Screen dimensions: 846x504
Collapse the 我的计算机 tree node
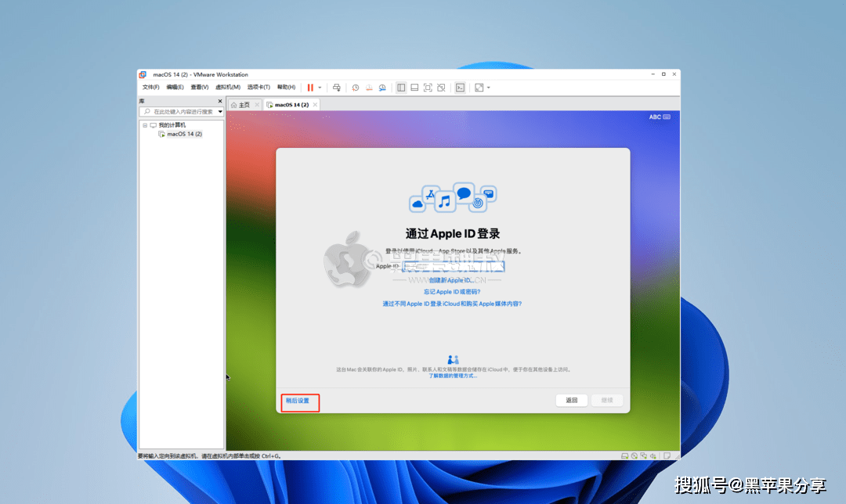(145, 125)
